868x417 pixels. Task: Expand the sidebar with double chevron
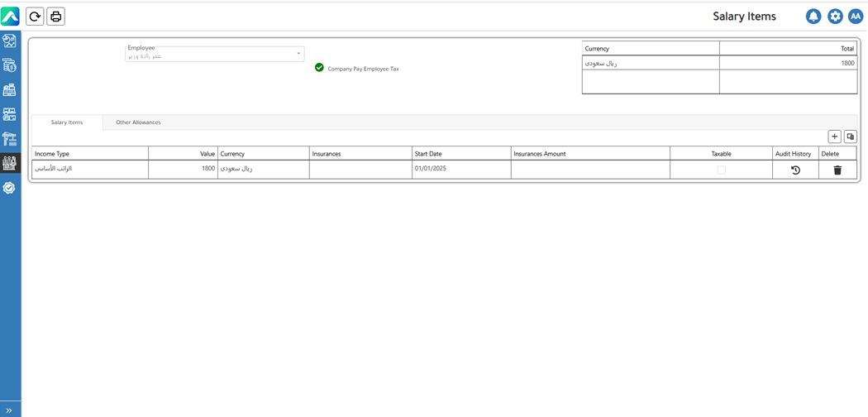[10, 410]
